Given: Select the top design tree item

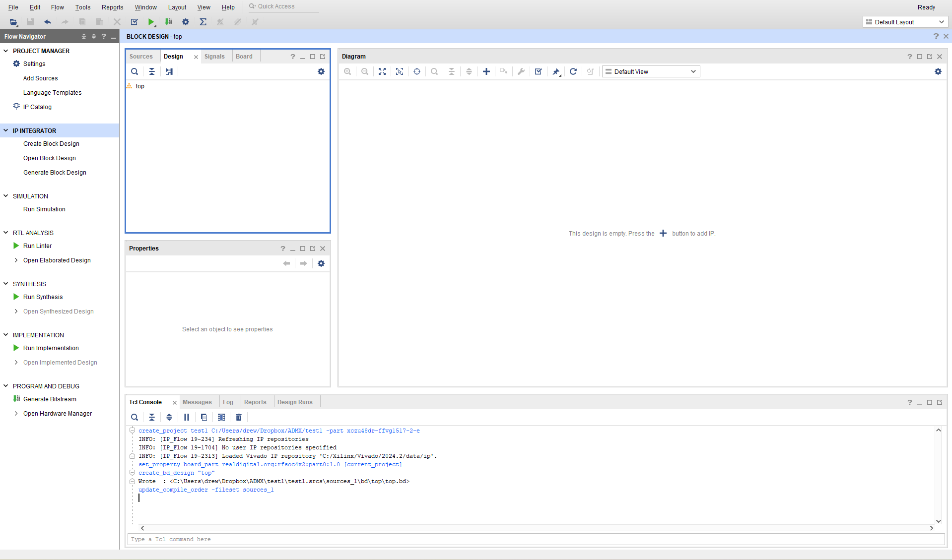Looking at the screenshot, I should point(140,86).
